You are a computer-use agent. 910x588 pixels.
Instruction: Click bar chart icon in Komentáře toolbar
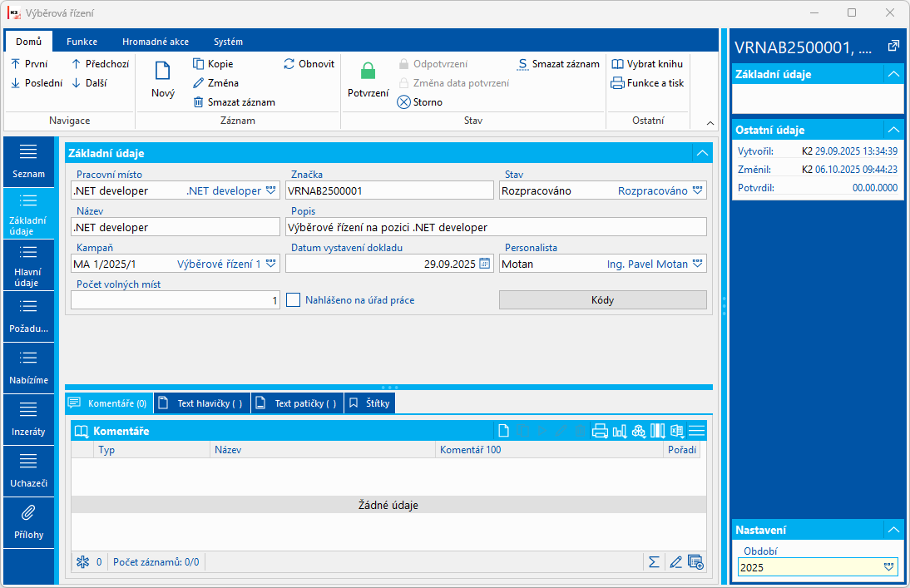pos(619,432)
